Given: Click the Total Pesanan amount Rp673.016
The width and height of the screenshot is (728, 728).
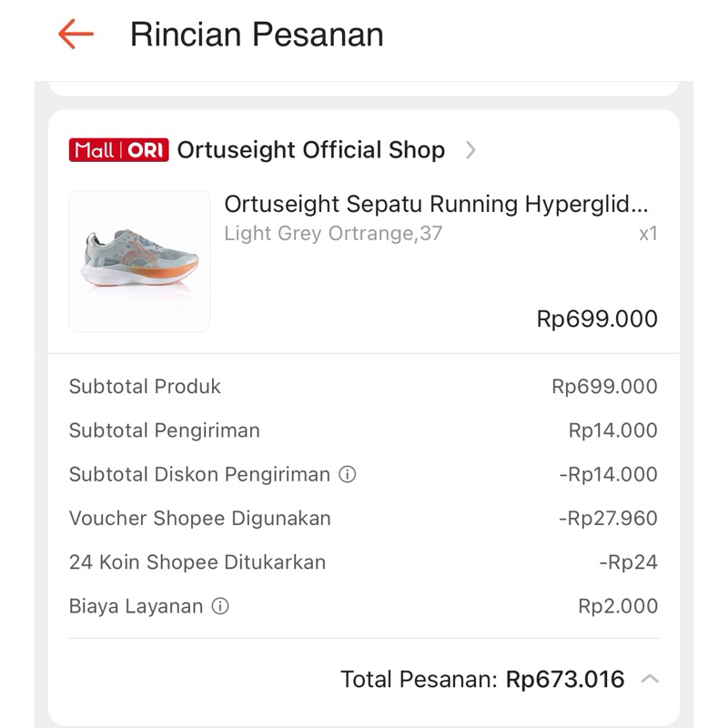Looking at the screenshot, I should coord(565,679).
